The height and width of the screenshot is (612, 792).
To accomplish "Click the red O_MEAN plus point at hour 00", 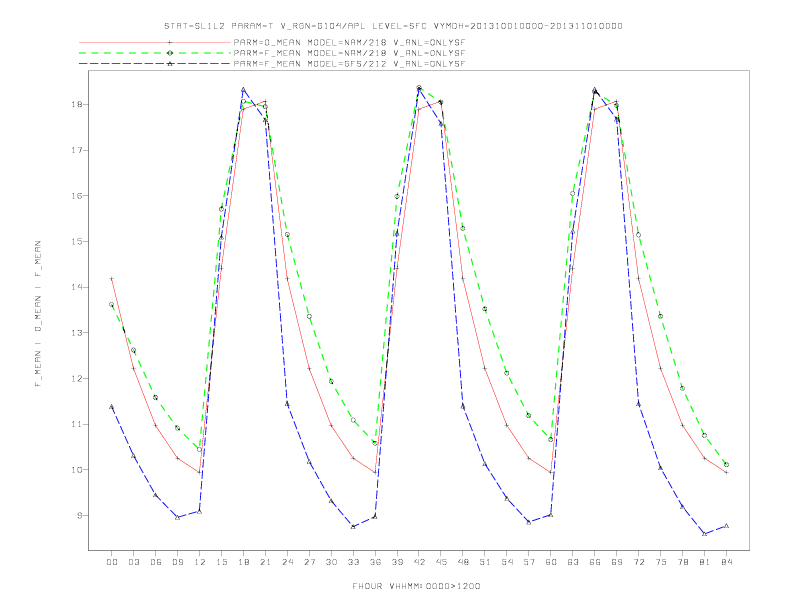I will (112, 279).
